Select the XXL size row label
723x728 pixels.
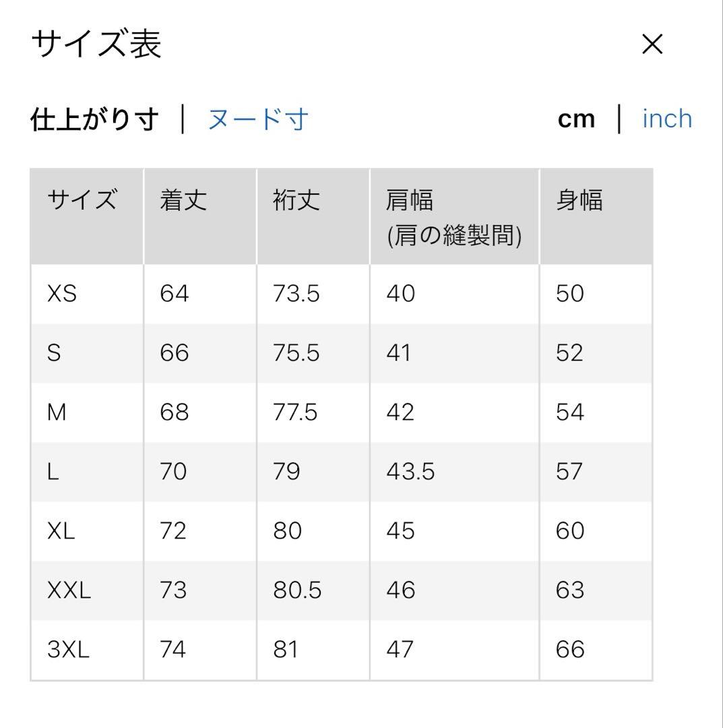click(x=69, y=590)
